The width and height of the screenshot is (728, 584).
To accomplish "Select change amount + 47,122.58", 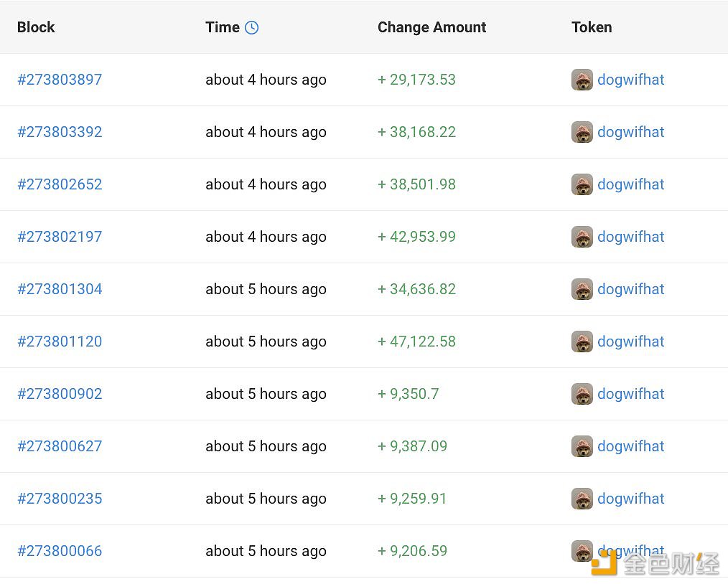I will 417,342.
